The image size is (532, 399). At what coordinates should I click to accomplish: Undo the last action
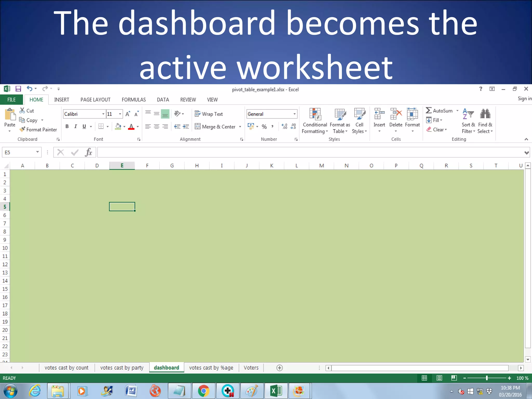[x=29, y=89]
